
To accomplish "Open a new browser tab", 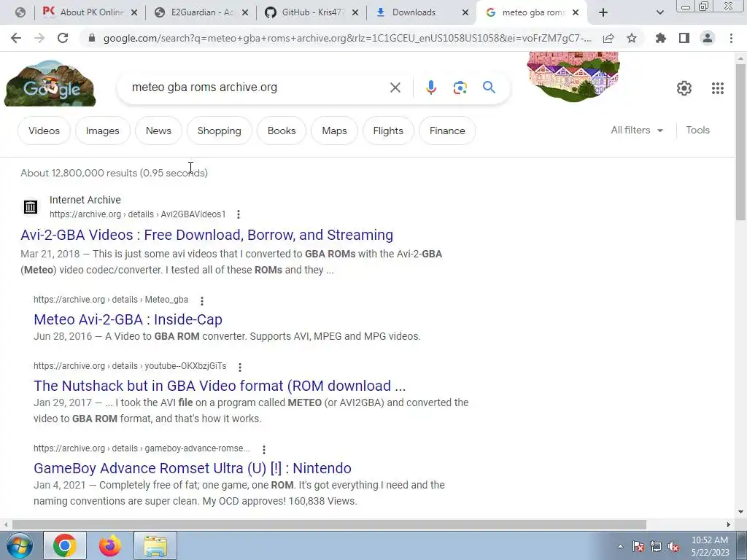I will (603, 13).
